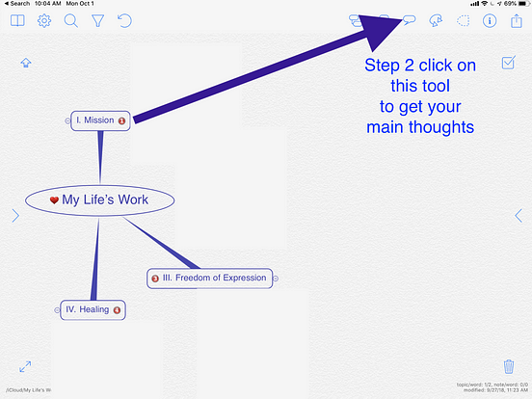Open the settings gear

(x=44, y=20)
